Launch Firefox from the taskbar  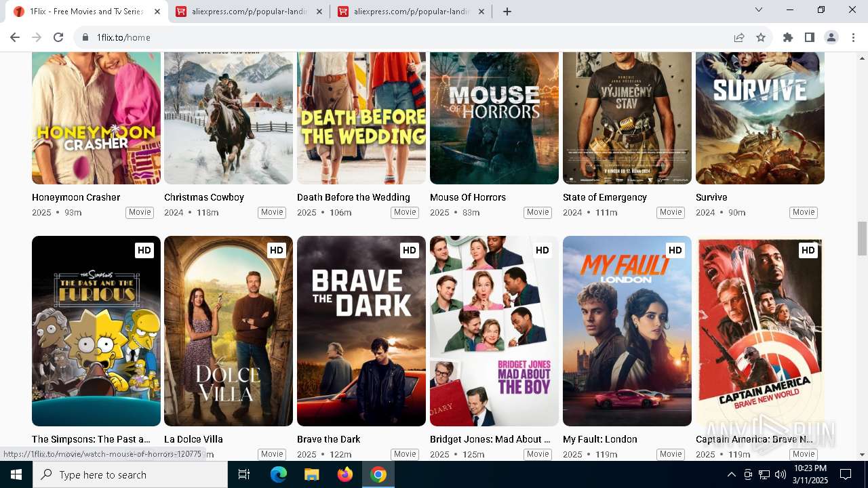(345, 474)
